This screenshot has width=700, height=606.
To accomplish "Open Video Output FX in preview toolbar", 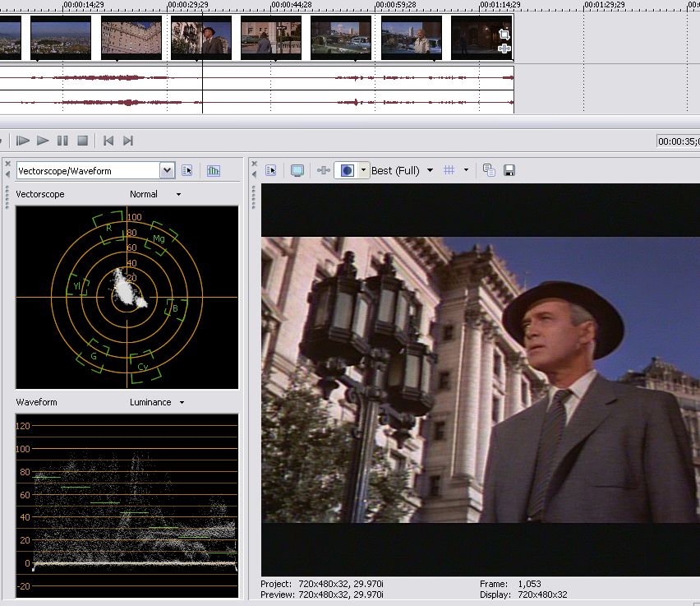I will click(323, 170).
